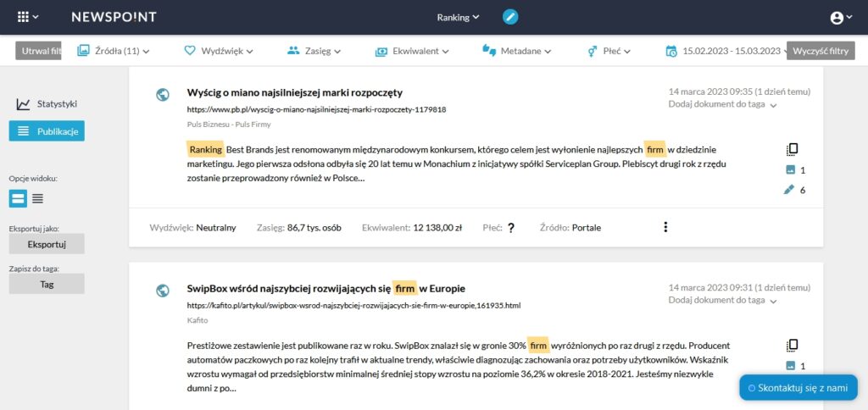Image resolution: width=868 pixels, height=410 pixels.
Task: Select the Publikacje tab
Action: [x=47, y=131]
